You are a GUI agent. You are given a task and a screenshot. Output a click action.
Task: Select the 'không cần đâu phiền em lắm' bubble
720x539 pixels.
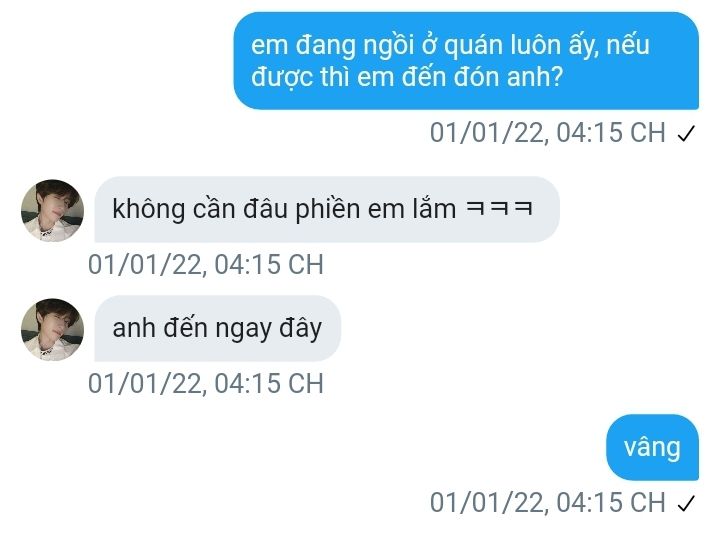[x=327, y=209]
